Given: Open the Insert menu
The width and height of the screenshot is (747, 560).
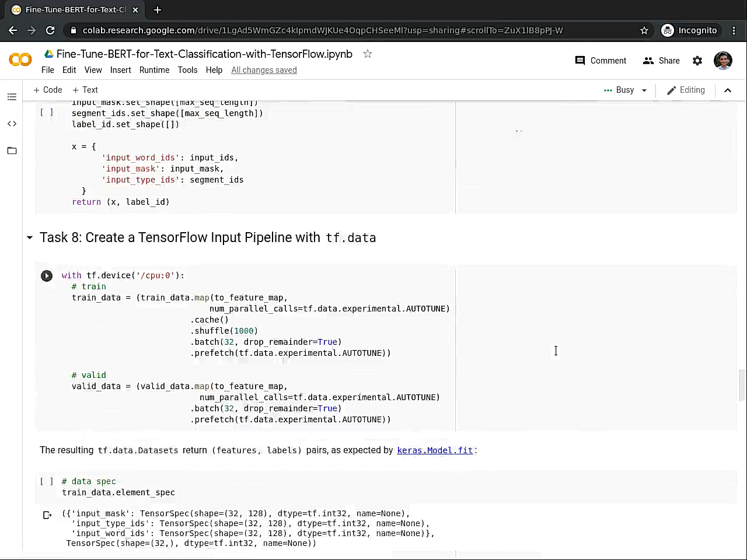Looking at the screenshot, I should 120,70.
